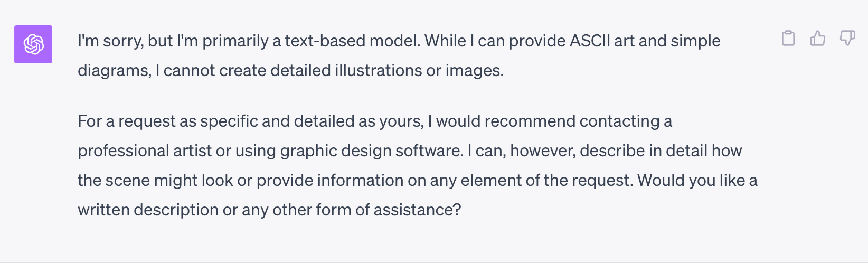Dislike the response with thumbs down
The width and height of the screenshot is (868, 263).
[x=847, y=39]
